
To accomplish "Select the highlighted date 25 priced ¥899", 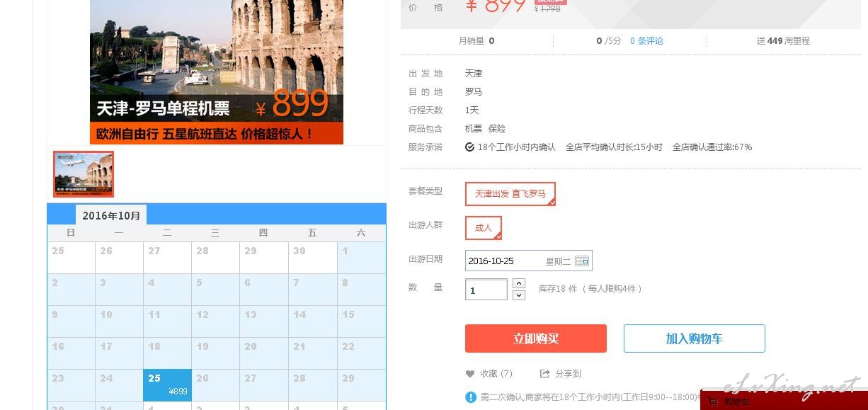I will click(x=167, y=385).
